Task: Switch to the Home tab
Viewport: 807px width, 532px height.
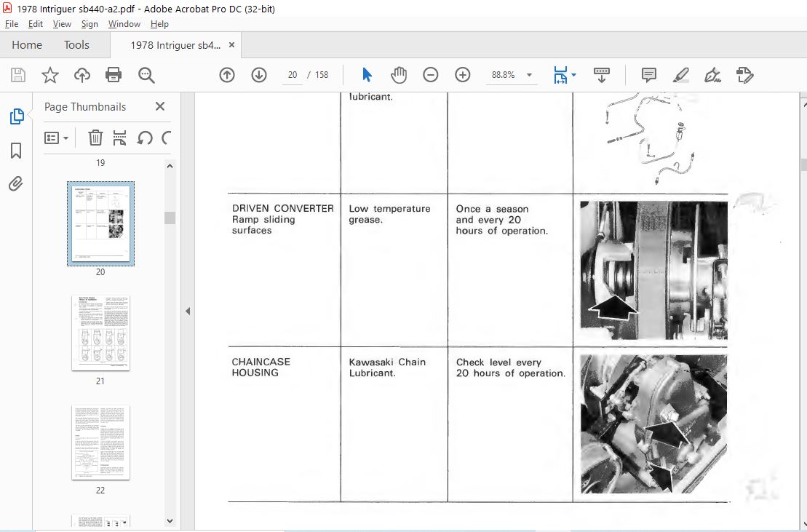Action: click(27, 45)
